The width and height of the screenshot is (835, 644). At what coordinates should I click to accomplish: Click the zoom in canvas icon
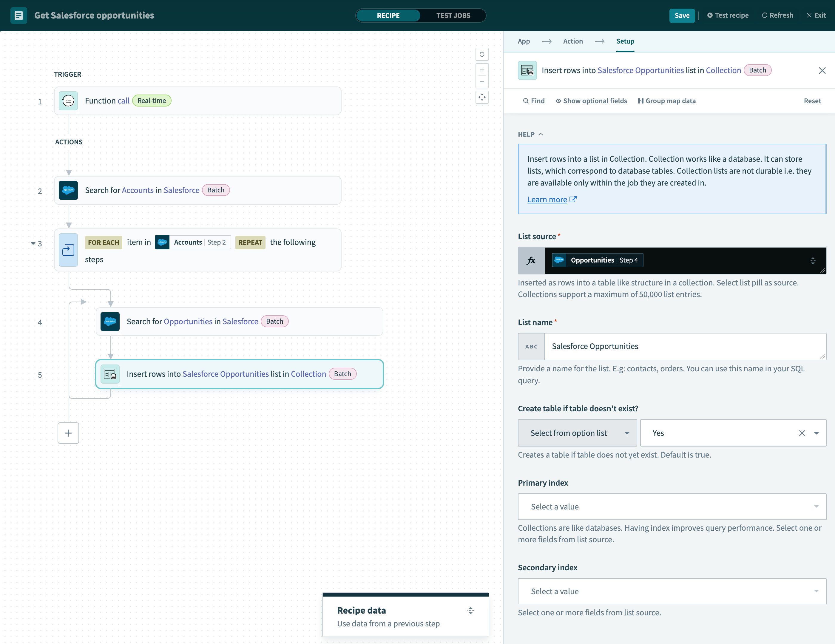[482, 70]
